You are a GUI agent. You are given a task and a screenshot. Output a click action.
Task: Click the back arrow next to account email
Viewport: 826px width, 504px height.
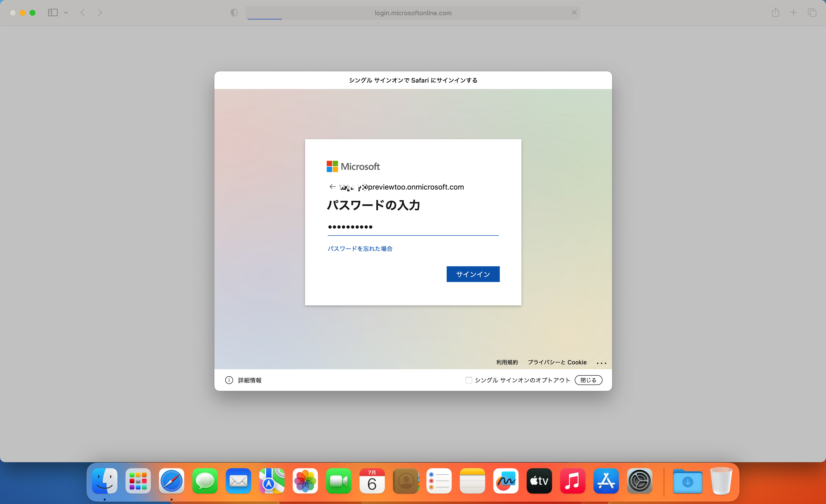[x=332, y=186]
